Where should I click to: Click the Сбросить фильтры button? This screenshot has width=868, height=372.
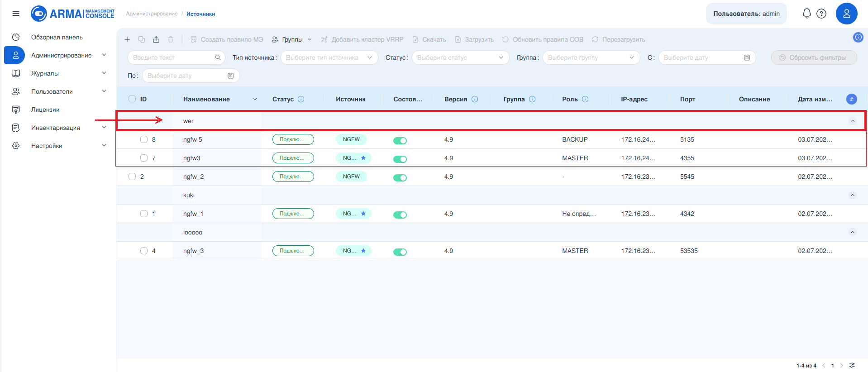click(x=814, y=57)
